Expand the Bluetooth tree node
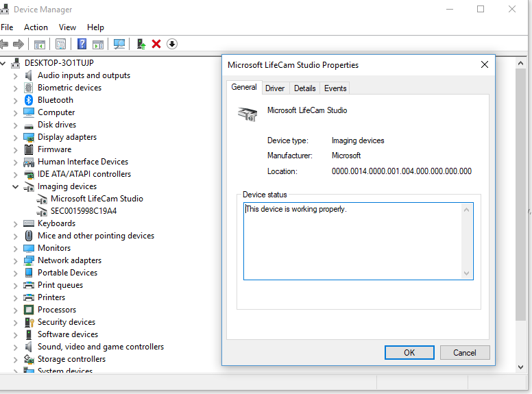This screenshot has height=394, width=532. click(x=15, y=100)
